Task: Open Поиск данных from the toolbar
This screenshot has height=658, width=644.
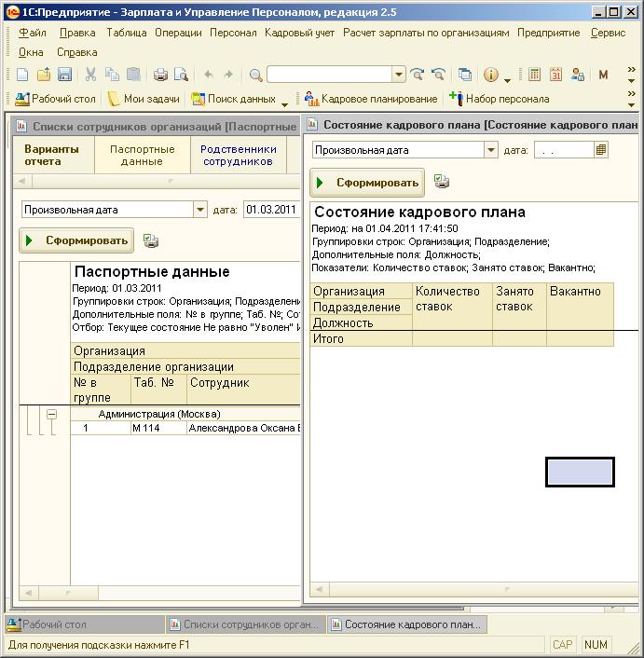Action: [x=234, y=99]
